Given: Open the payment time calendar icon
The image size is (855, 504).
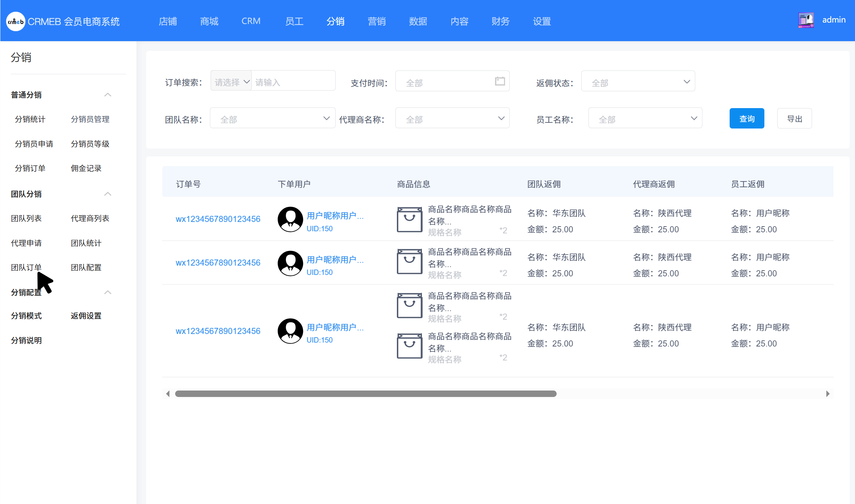Looking at the screenshot, I should click(x=500, y=81).
